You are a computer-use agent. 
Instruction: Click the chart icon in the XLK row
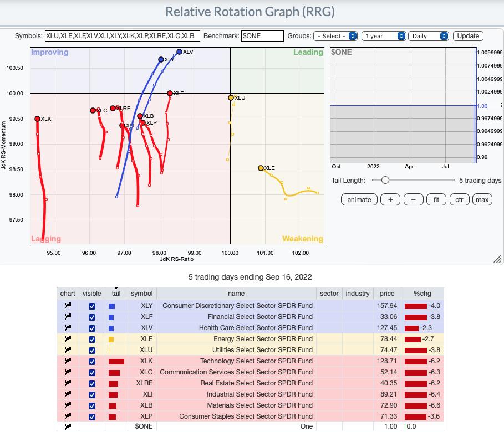tap(68, 361)
